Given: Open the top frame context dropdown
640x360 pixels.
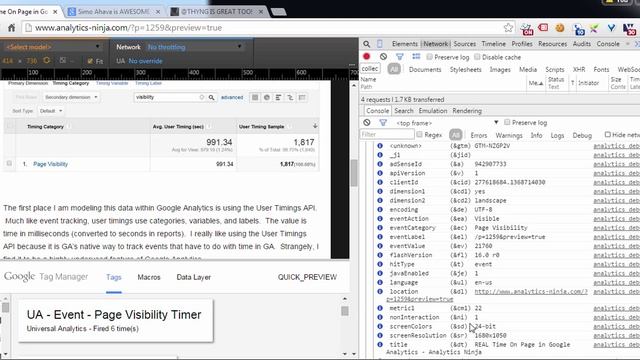Looking at the screenshot, I should pyautogui.click(x=447, y=122).
